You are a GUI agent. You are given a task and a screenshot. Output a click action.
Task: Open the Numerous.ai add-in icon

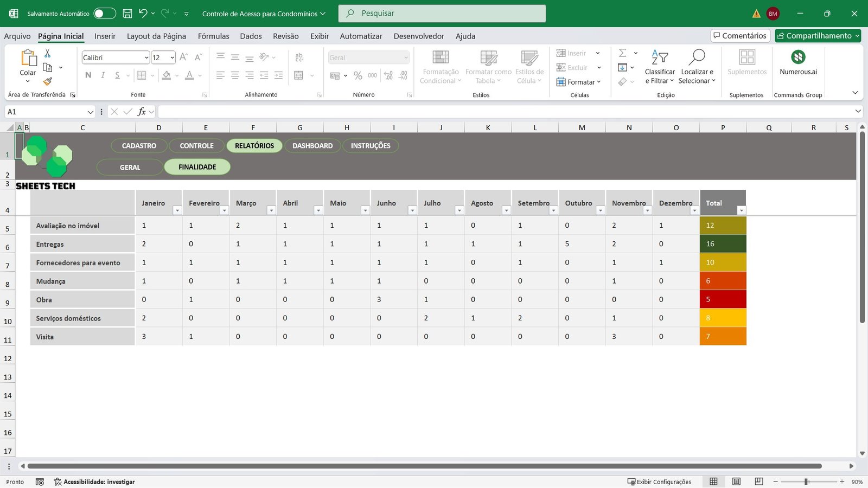pyautogui.click(x=798, y=57)
